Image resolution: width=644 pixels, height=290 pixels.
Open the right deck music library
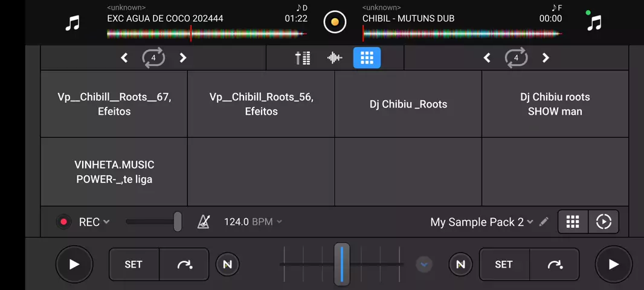pos(594,23)
